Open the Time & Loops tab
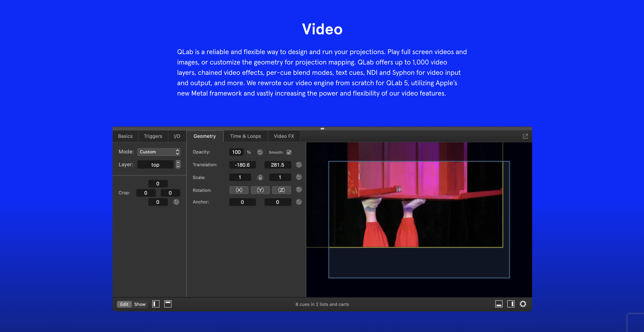The width and height of the screenshot is (644, 332). tap(246, 136)
